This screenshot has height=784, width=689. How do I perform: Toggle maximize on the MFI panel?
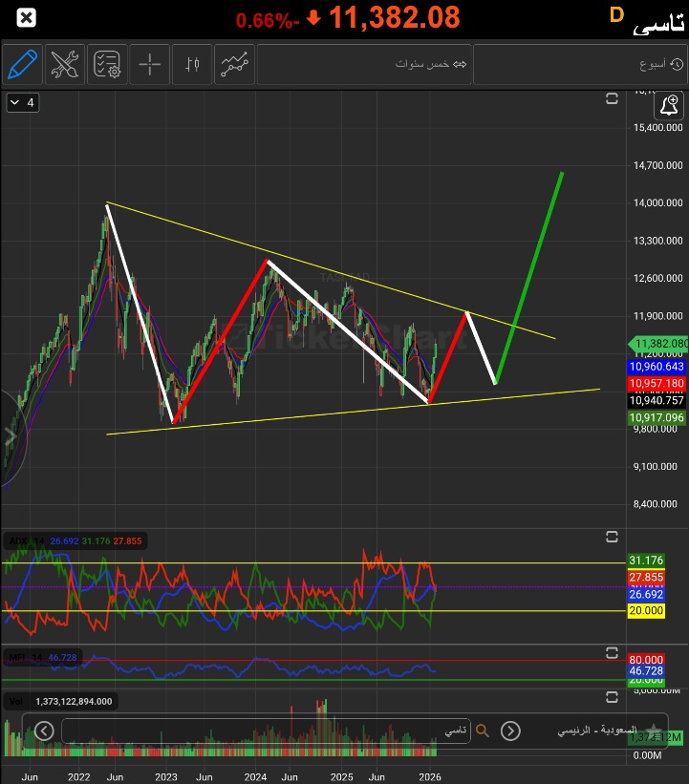coord(613,652)
